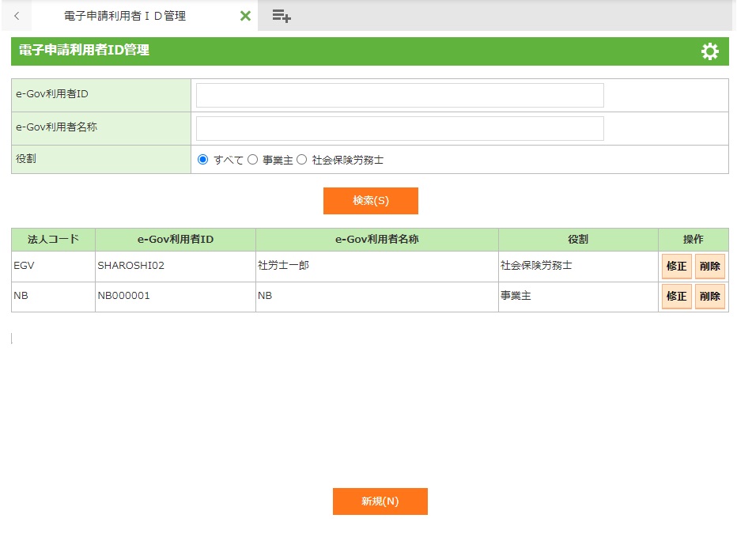Image resolution: width=737 pixels, height=560 pixels.
Task: Click into the e-Gov利用者名称 text box
Action: pyautogui.click(x=399, y=128)
